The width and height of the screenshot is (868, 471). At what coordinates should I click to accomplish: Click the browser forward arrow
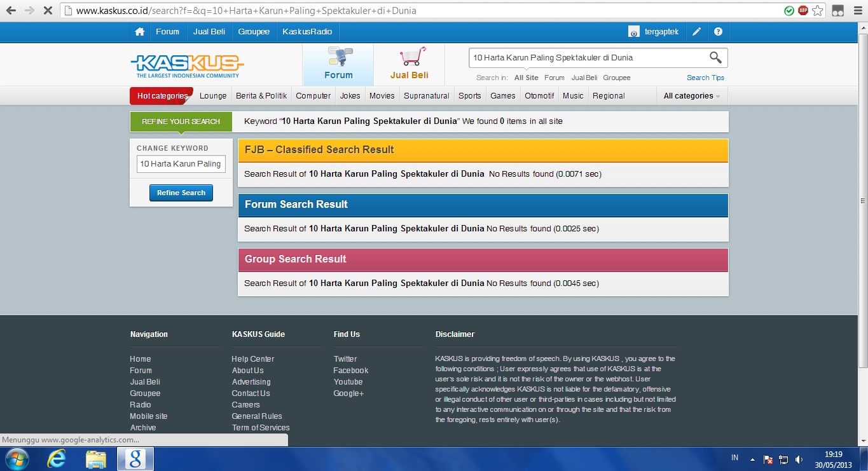[29, 11]
